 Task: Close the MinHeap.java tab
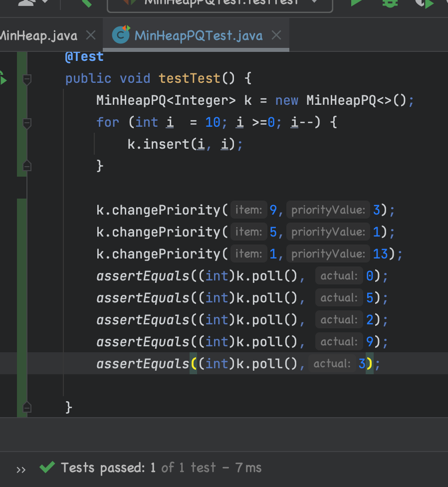(x=91, y=35)
